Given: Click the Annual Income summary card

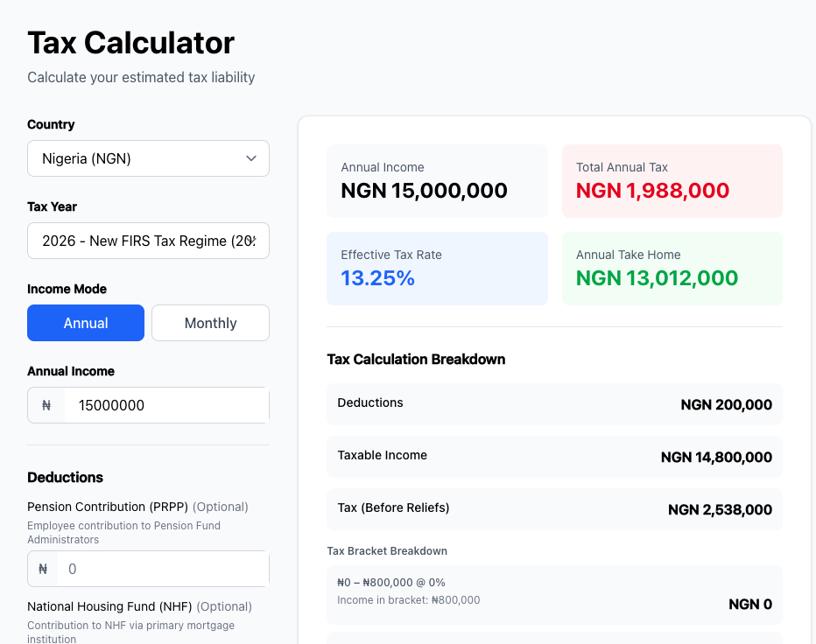Looking at the screenshot, I should pyautogui.click(x=437, y=181).
